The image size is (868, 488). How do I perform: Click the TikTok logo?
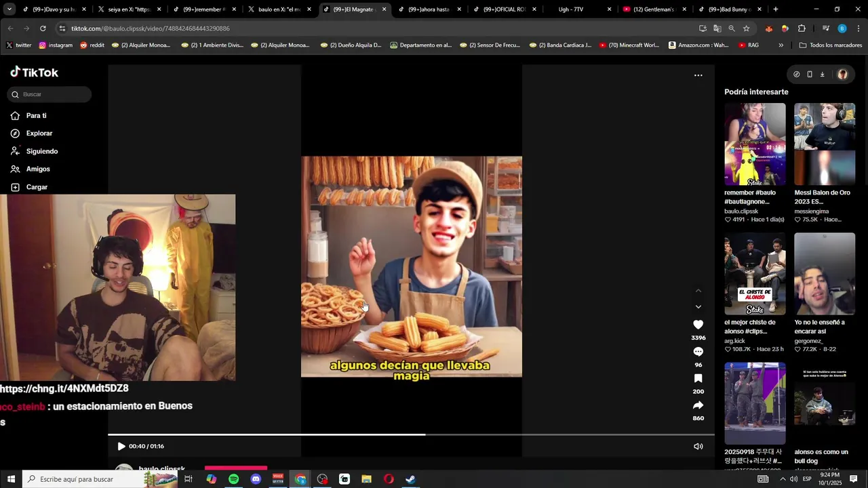coord(34,73)
